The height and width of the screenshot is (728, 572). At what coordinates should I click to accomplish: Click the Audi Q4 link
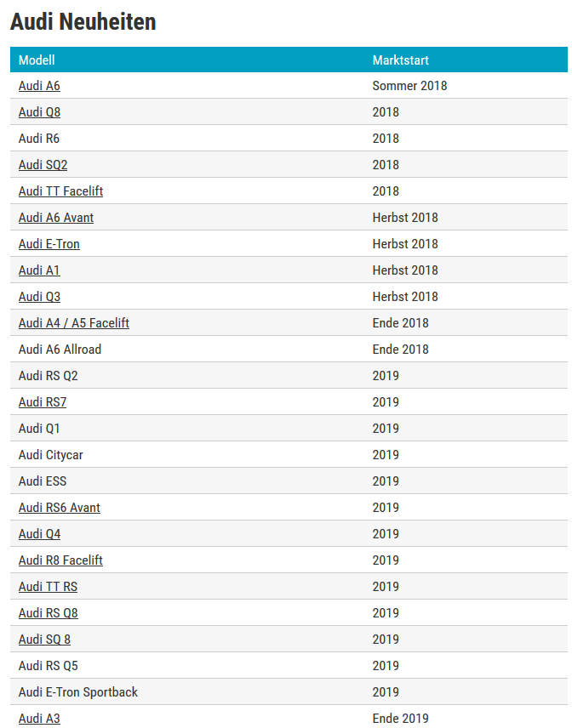pyautogui.click(x=39, y=534)
